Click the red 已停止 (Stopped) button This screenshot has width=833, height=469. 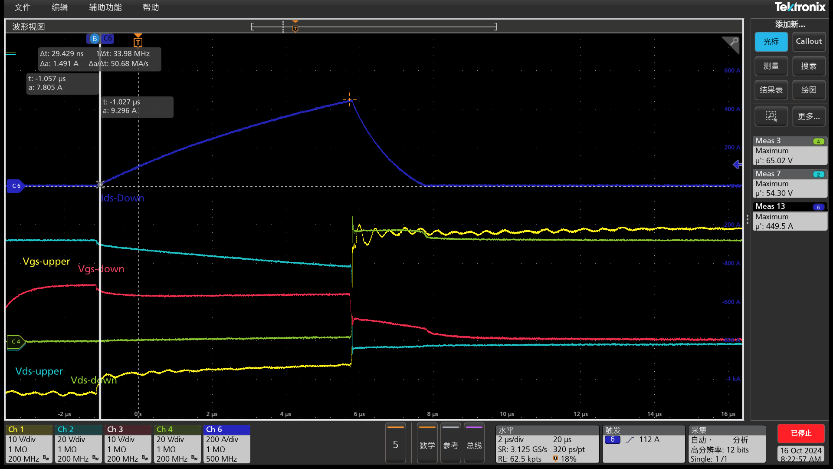801,433
